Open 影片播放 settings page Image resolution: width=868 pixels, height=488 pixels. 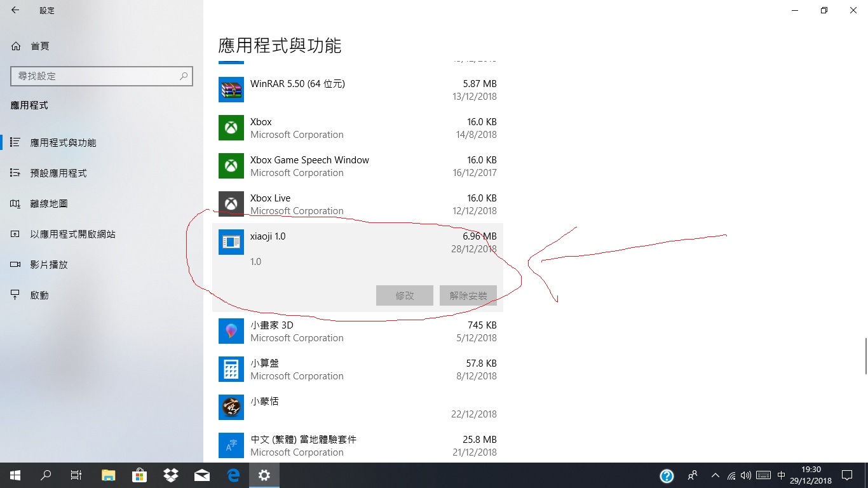pyautogui.click(x=49, y=264)
